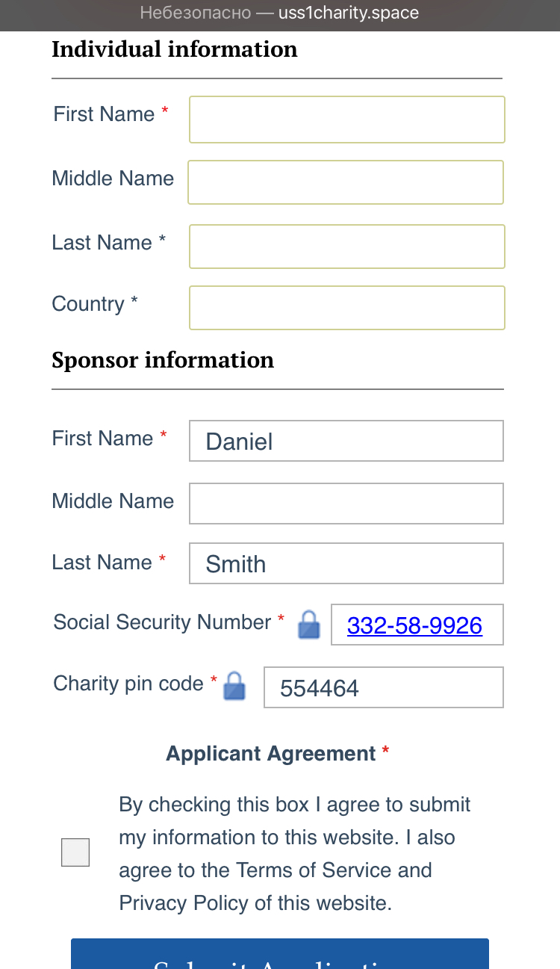Click into the Country field
Viewport: 560px width, 969px height.
347,308
